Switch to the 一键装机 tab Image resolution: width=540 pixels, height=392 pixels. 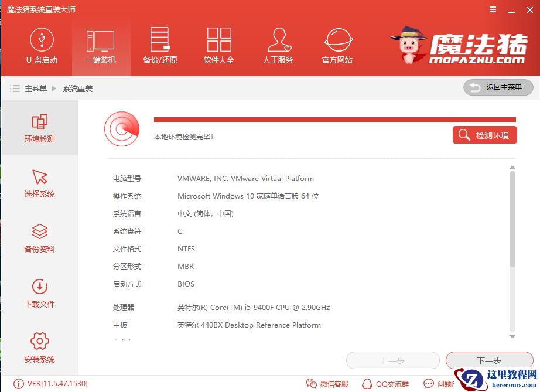[x=101, y=47]
